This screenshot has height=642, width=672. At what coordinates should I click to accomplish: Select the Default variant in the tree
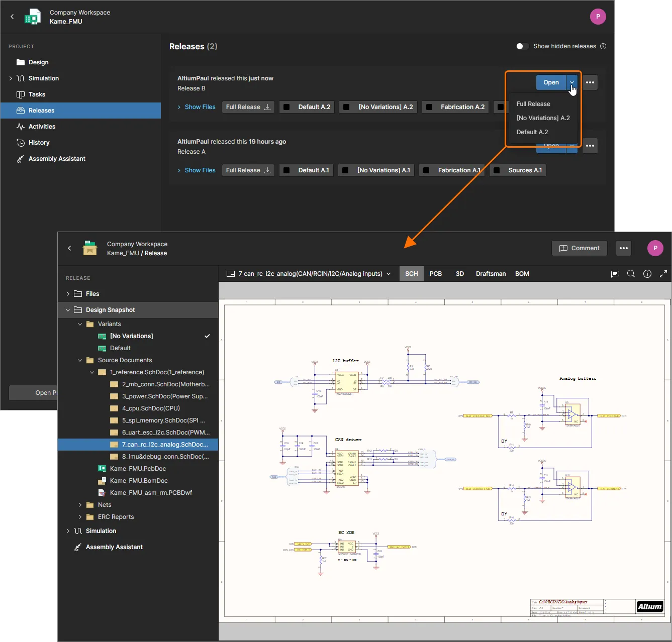click(120, 348)
